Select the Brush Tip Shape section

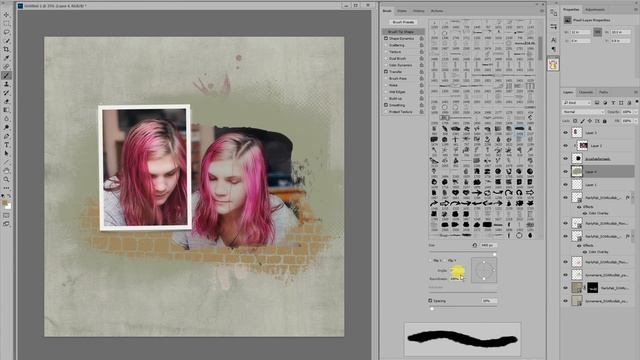[x=403, y=31]
